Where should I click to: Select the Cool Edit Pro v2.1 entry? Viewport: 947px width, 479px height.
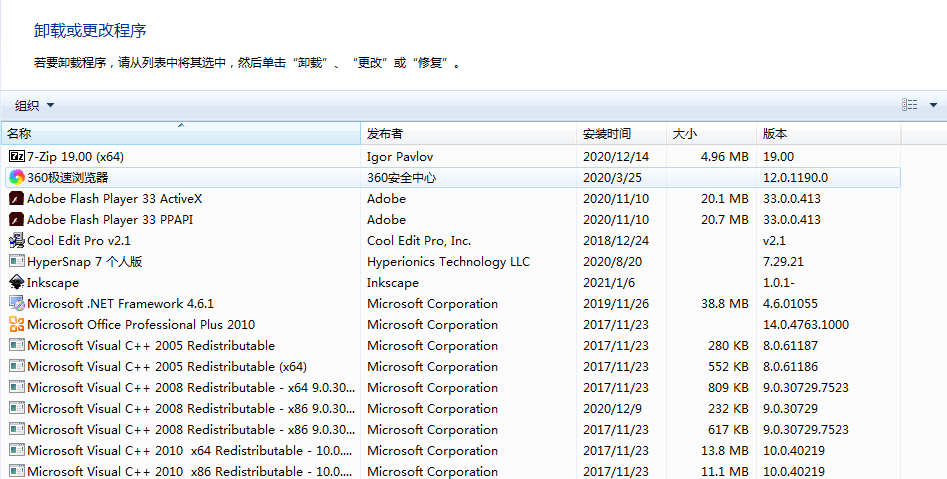pos(79,240)
